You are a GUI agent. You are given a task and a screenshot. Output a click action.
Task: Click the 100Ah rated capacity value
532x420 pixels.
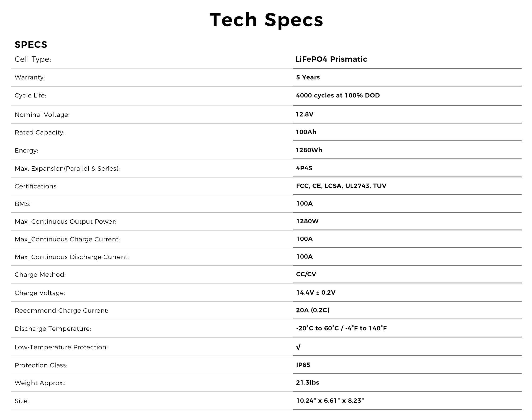pos(306,132)
